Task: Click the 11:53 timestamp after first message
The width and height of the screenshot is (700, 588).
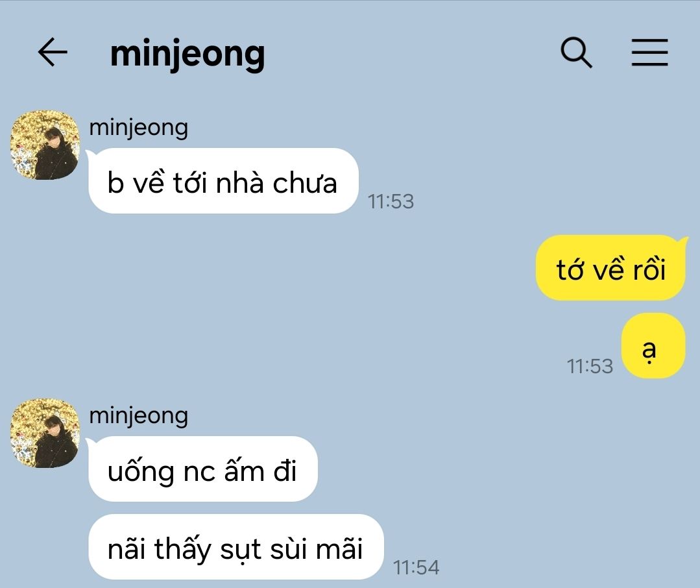Action: 391,201
